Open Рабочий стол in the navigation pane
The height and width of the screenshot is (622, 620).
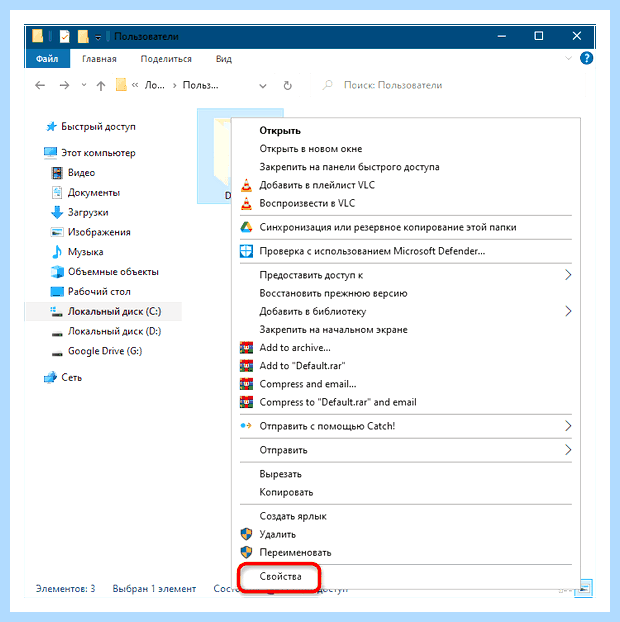(99, 292)
